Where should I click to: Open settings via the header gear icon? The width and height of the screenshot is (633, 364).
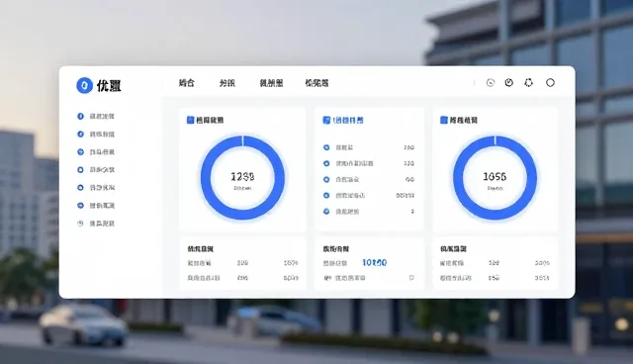528,83
